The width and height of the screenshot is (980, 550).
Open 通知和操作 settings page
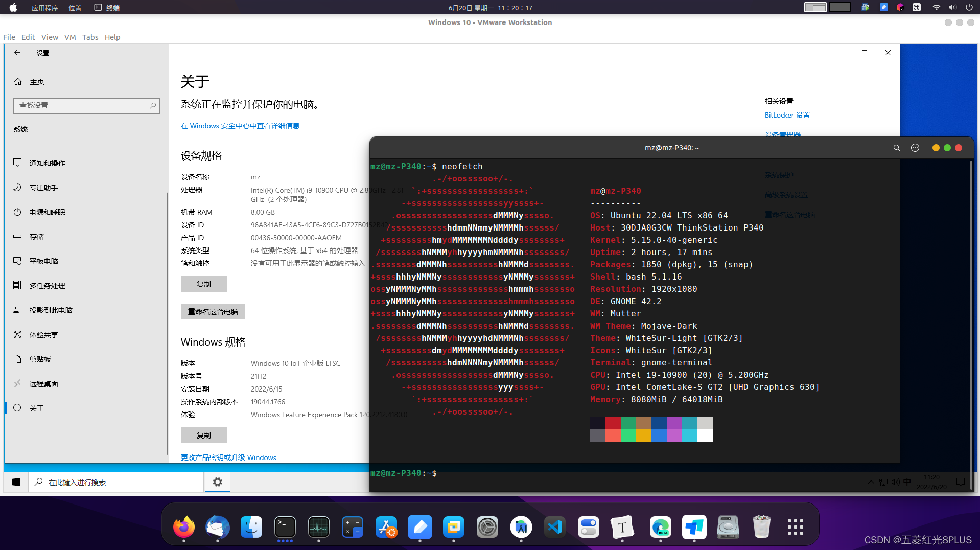(x=86, y=163)
